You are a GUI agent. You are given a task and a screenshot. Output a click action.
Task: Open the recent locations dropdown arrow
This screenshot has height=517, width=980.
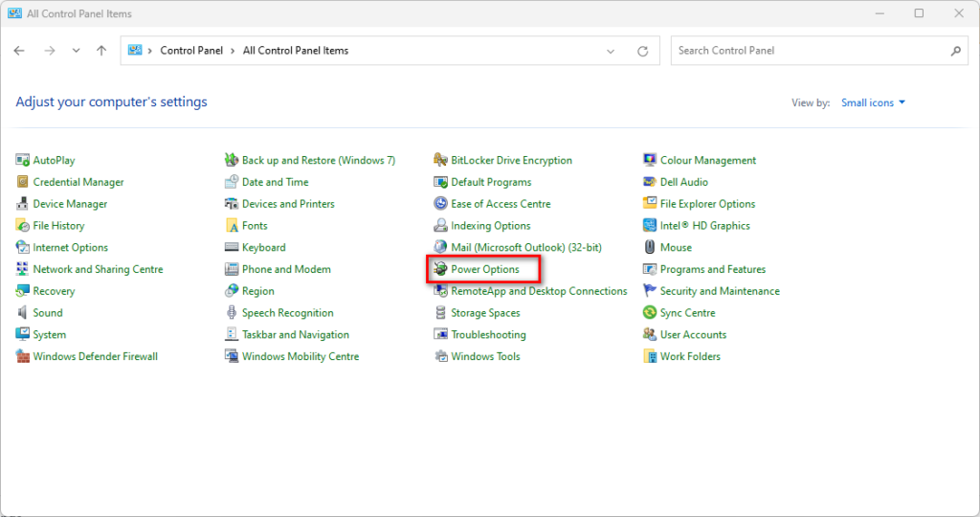(76, 51)
